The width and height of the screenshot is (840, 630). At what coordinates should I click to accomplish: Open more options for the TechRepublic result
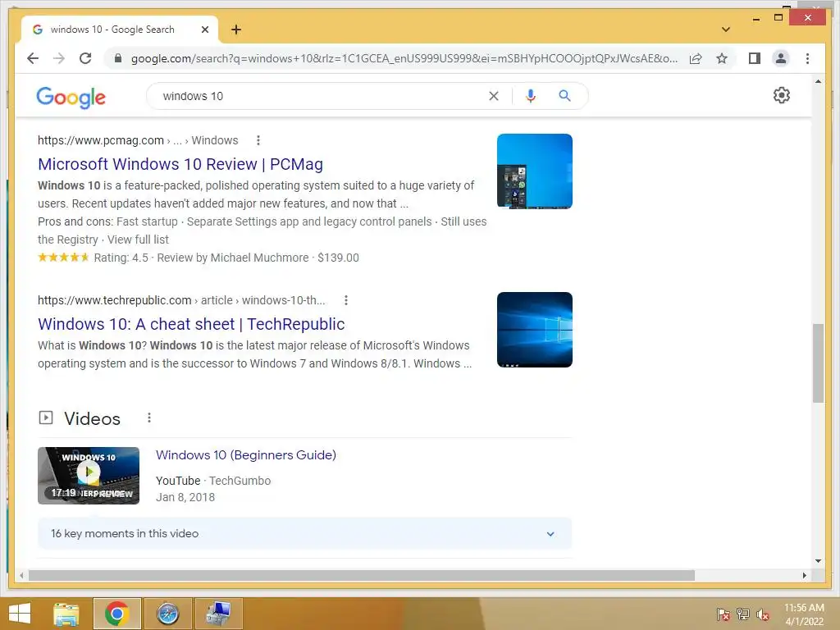coord(346,300)
